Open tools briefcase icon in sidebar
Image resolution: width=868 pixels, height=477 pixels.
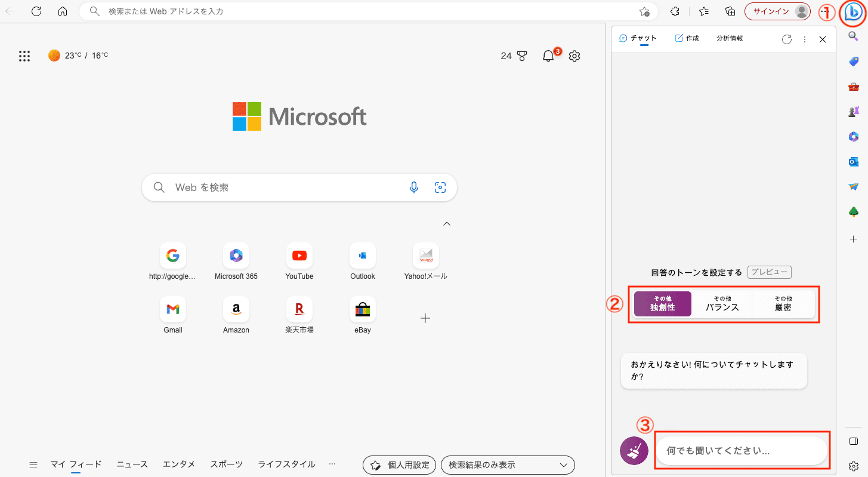tap(854, 87)
